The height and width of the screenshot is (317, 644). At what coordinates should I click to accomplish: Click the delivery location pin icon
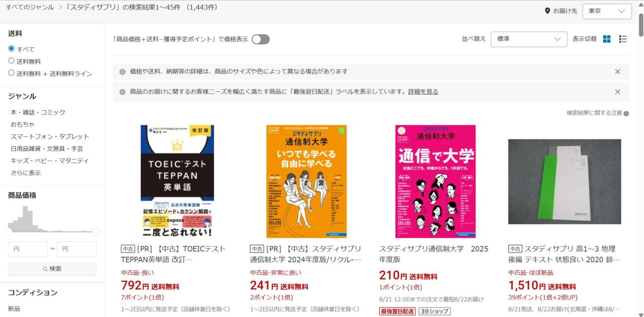(x=547, y=11)
